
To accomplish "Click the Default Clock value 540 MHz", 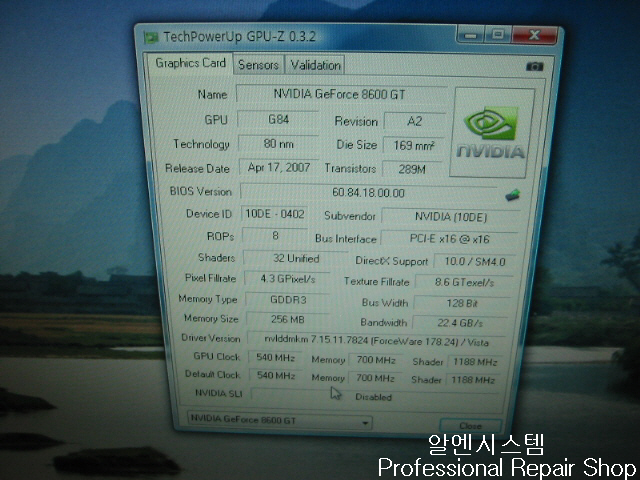I will 276,376.
